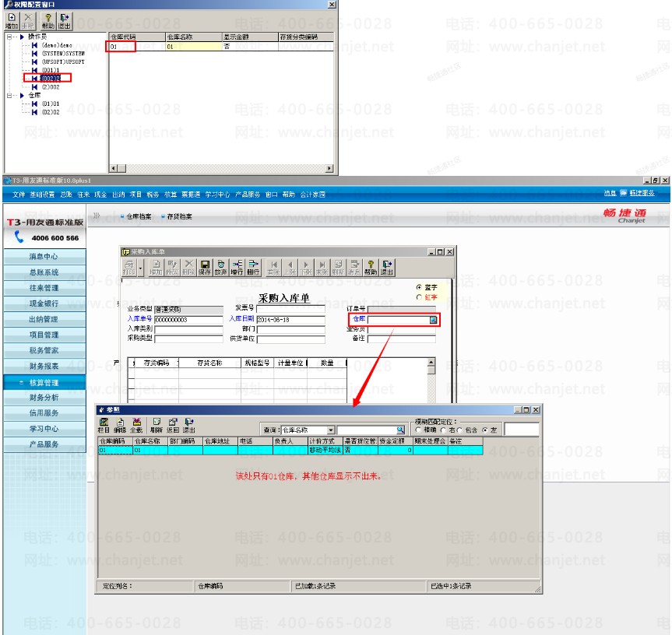Click the 退出 icon in the 参照 window

(189, 426)
